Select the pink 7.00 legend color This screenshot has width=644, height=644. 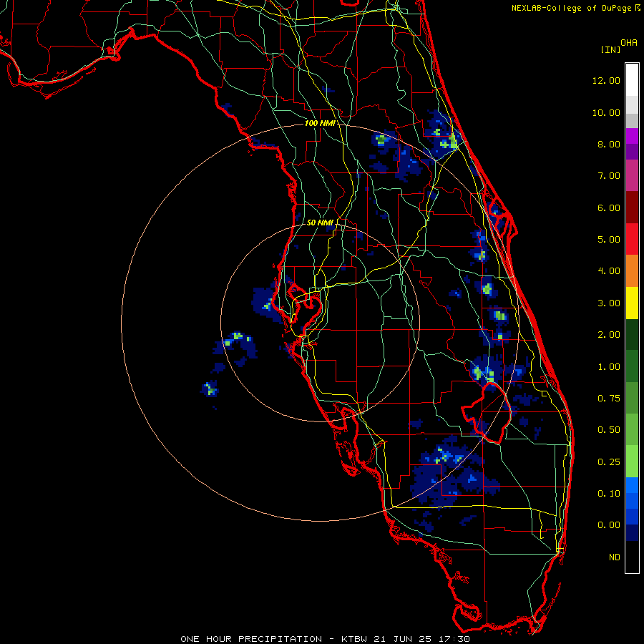point(632,176)
